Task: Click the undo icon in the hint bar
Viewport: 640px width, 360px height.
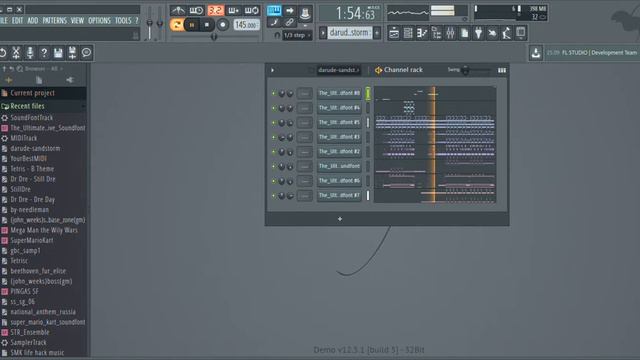Action: tap(3, 53)
